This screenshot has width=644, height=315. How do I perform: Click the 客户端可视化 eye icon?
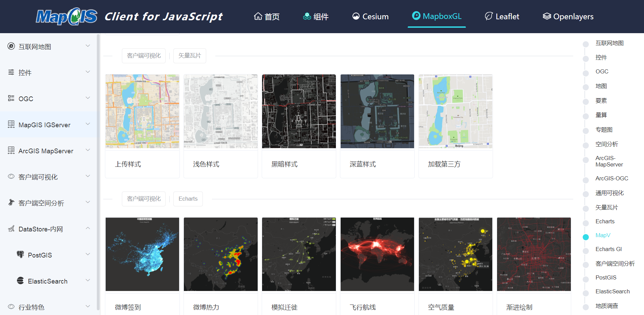tap(11, 176)
